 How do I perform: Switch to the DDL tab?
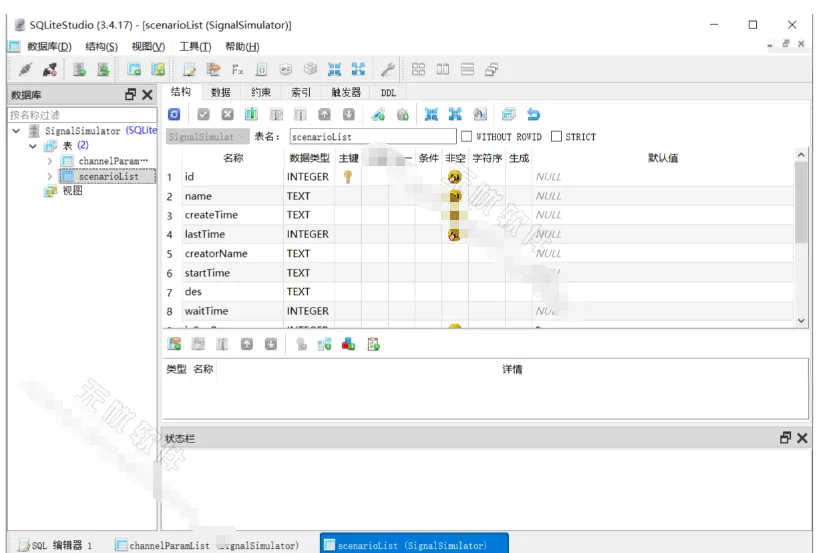point(388,92)
